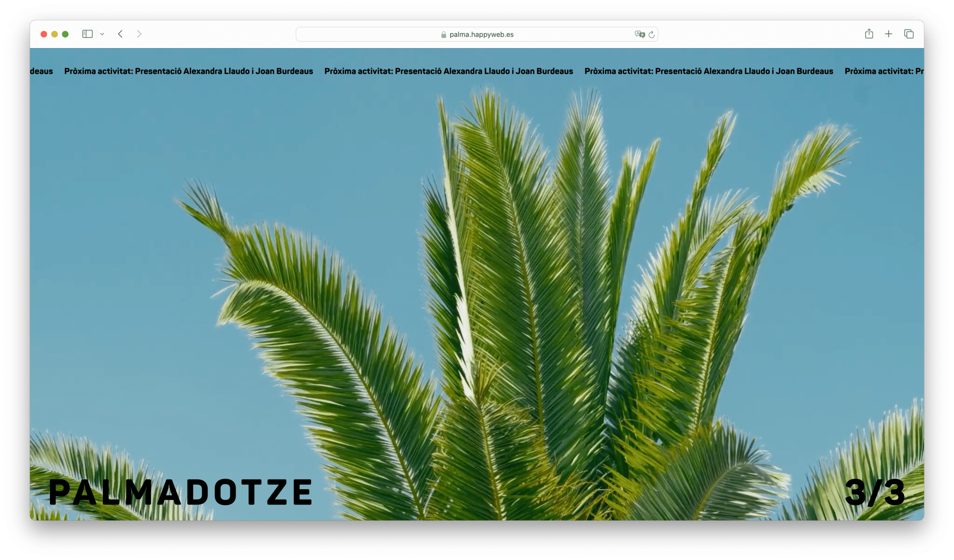
Task: Open the sidebar tab groups dropdown chevron
Action: (102, 34)
